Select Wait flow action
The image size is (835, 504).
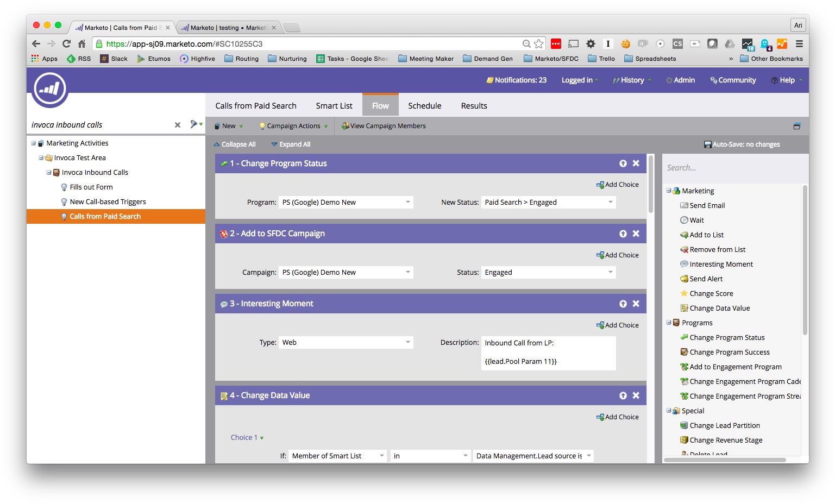point(692,220)
